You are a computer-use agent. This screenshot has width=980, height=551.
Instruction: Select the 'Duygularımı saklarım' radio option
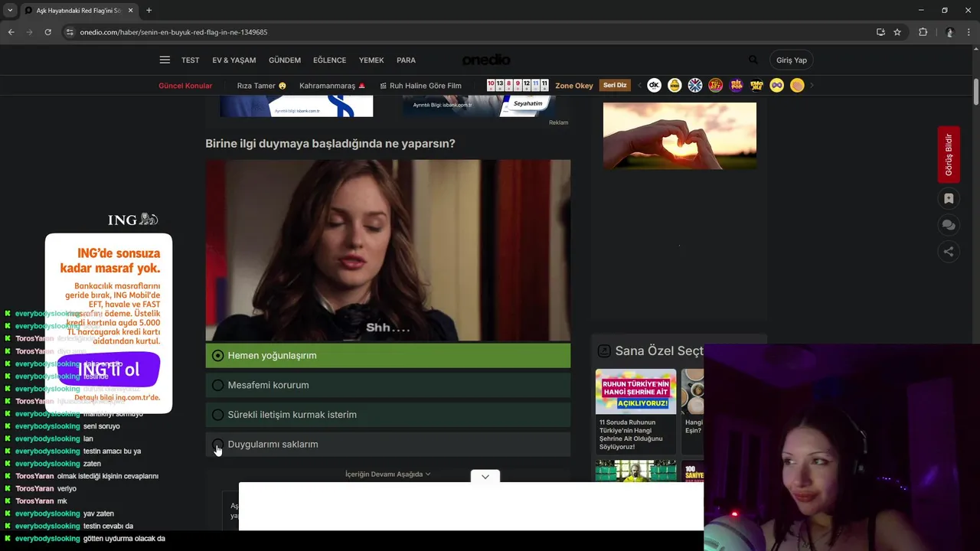[218, 444]
